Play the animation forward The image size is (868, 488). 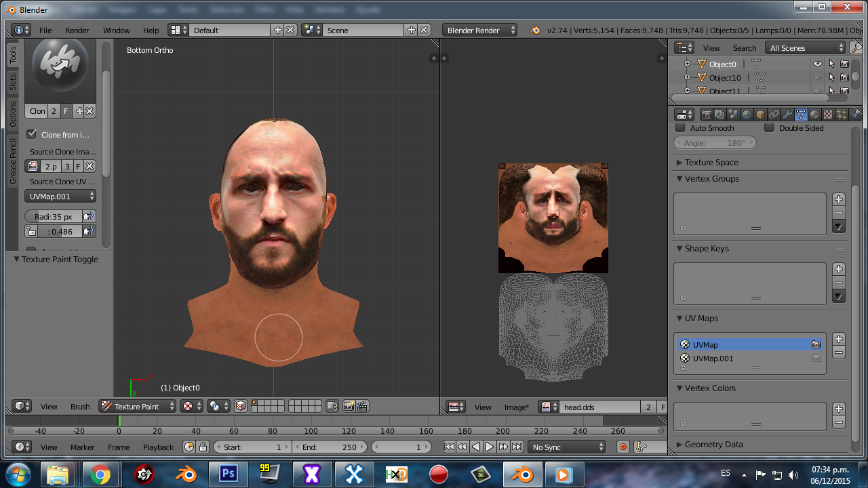pos(489,447)
